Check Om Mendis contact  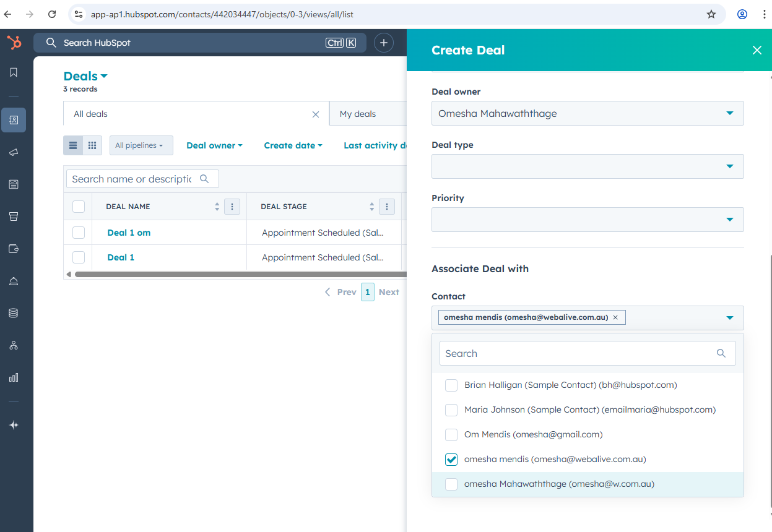click(x=451, y=435)
